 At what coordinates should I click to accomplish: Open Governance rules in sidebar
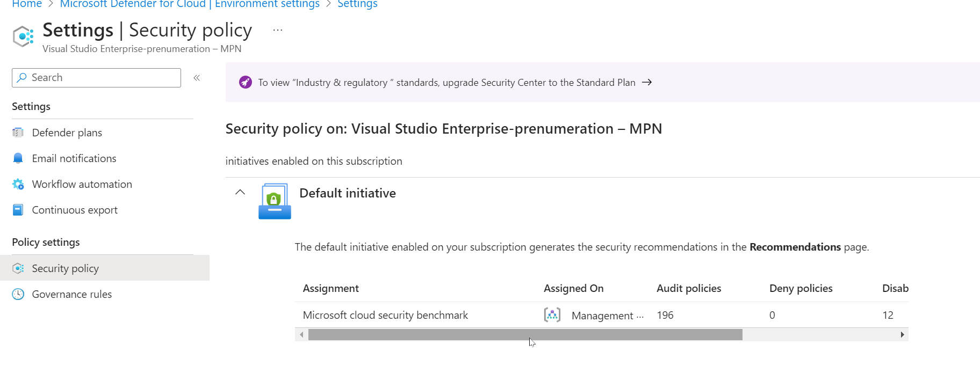pos(71,294)
